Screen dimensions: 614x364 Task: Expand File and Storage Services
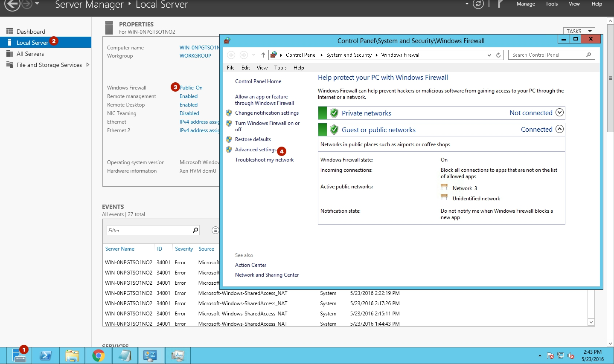coord(88,65)
